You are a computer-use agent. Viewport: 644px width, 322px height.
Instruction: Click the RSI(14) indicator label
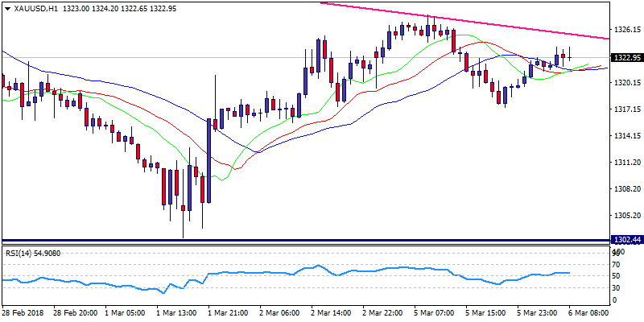tap(32, 254)
